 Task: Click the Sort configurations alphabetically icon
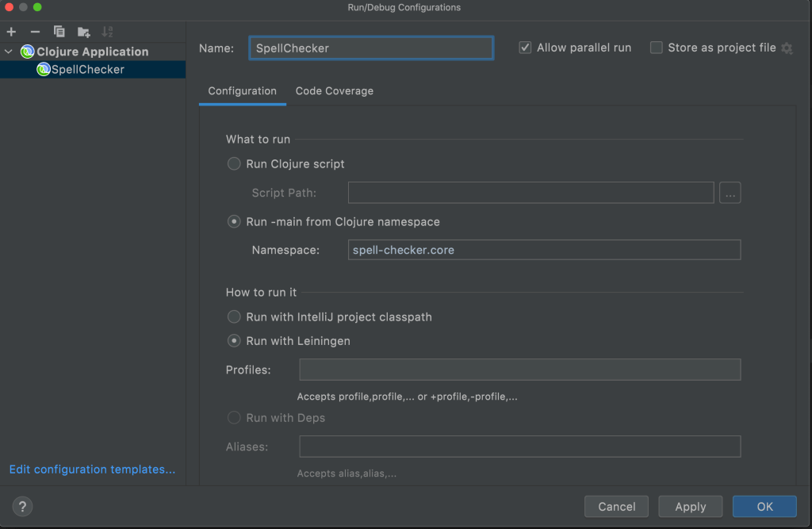coord(108,32)
